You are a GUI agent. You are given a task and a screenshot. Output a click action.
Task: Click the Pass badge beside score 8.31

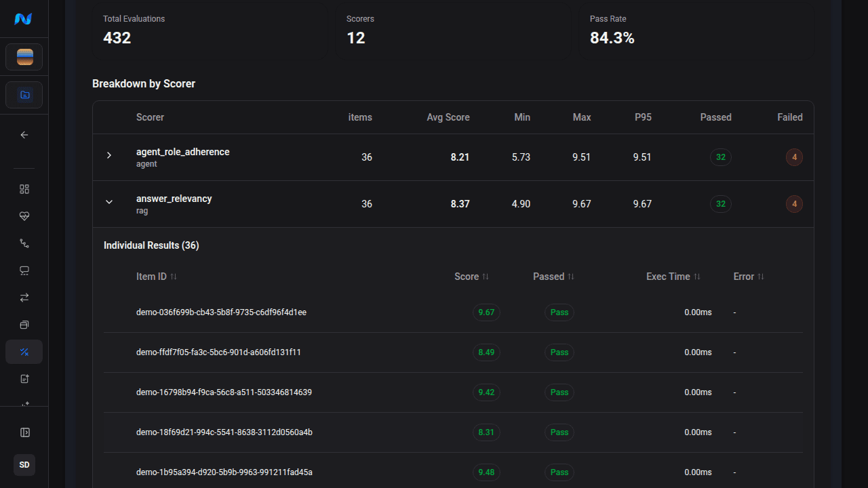(559, 432)
